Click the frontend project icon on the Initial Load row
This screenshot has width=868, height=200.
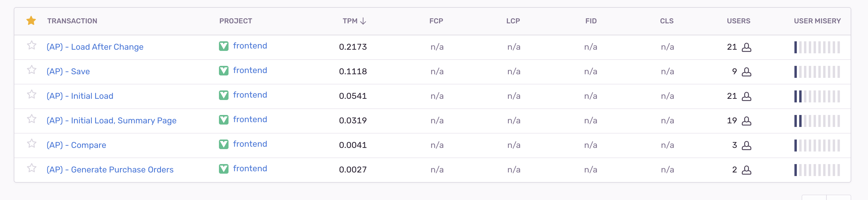[224, 95]
